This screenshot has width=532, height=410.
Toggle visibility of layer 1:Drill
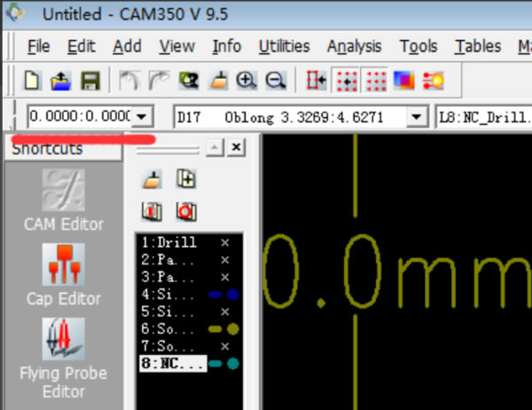[x=224, y=243]
